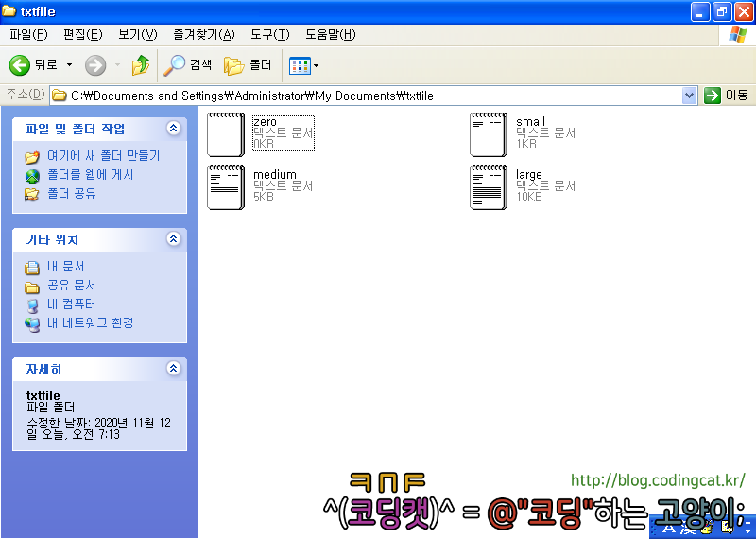Close the txtfile window
The image size is (756, 539).
[744, 11]
